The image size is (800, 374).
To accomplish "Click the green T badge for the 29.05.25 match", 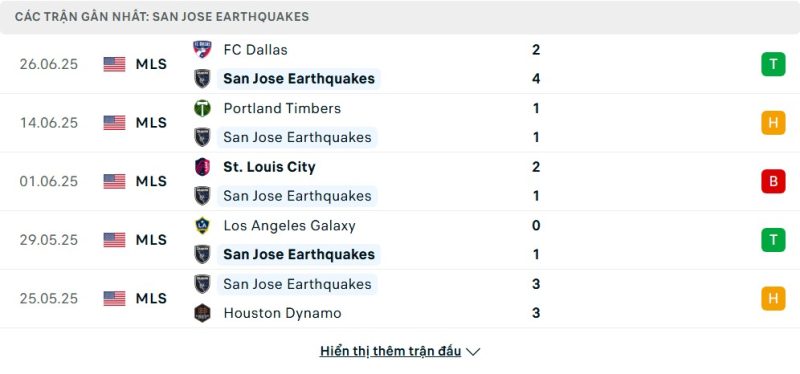I will [x=773, y=240].
